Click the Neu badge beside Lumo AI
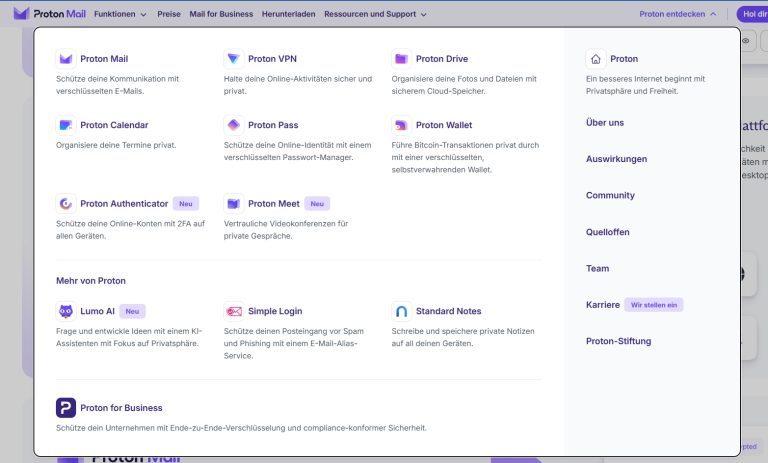Image resolution: width=768 pixels, height=463 pixels. tap(132, 311)
